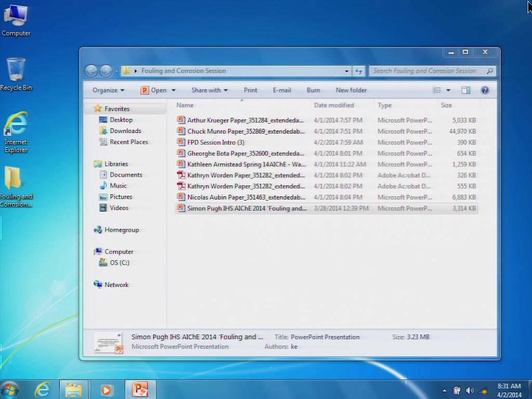The width and height of the screenshot is (532, 399).
Task: Click E-mail in the toolbar
Action: coord(282,90)
